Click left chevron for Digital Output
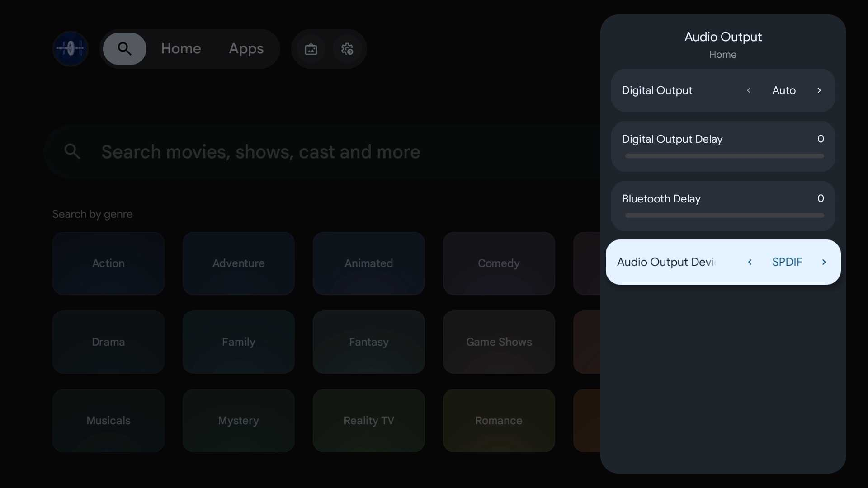This screenshot has width=868, height=488. [749, 90]
